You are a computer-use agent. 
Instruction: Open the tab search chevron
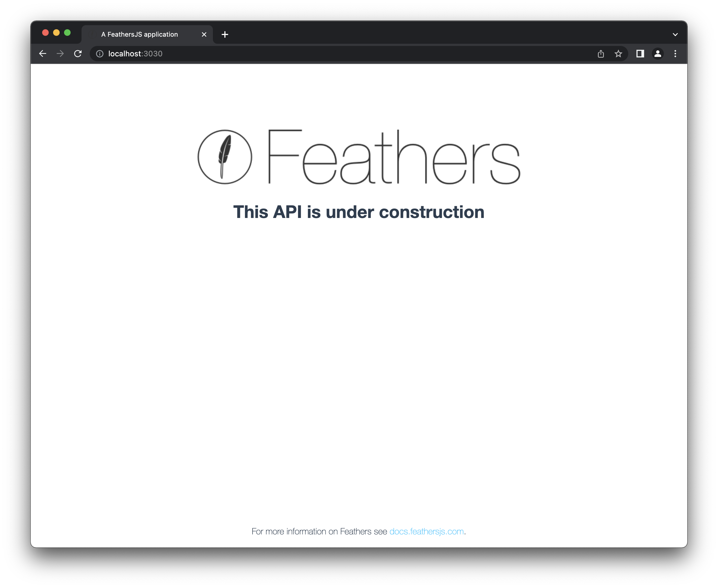pos(675,34)
